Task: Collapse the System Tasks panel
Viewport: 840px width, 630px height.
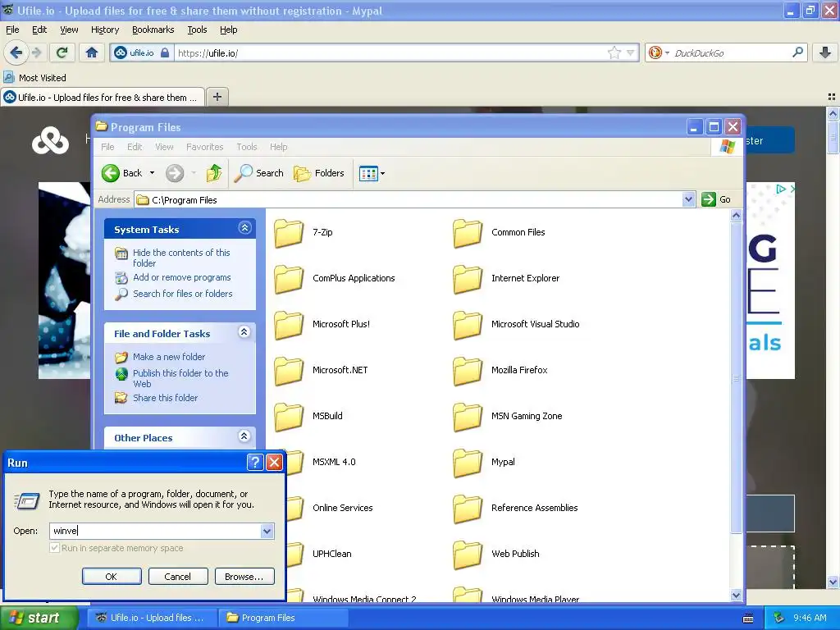Action: (244, 228)
